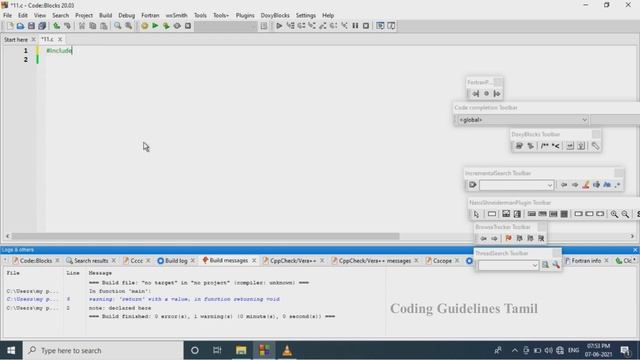
Task: Click the Build gear icon
Action: tap(144, 26)
